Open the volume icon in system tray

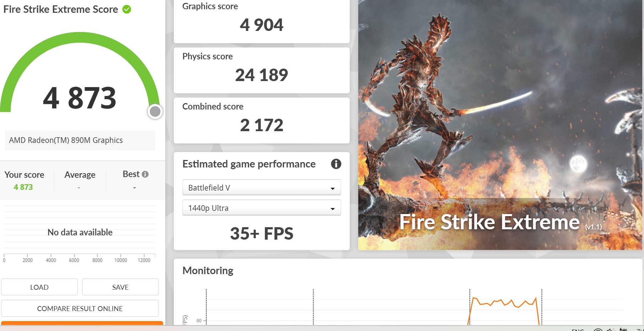(610, 330)
